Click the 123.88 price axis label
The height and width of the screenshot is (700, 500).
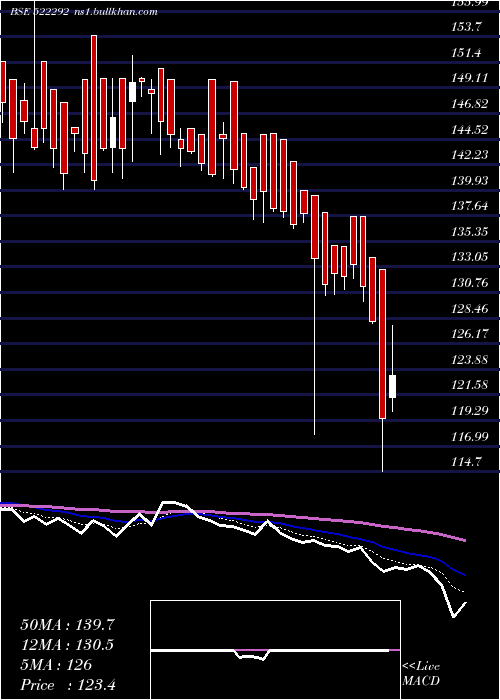469,359
